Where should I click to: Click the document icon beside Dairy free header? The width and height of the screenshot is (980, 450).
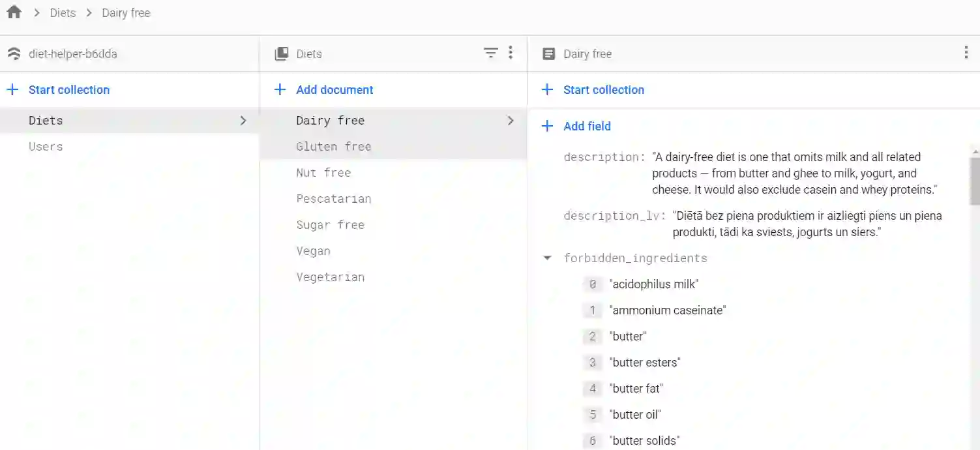click(549, 54)
